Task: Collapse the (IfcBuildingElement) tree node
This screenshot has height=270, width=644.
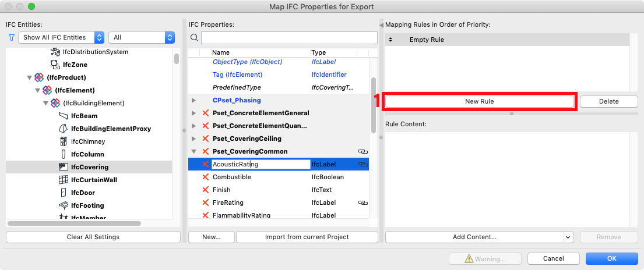Action: point(46,103)
